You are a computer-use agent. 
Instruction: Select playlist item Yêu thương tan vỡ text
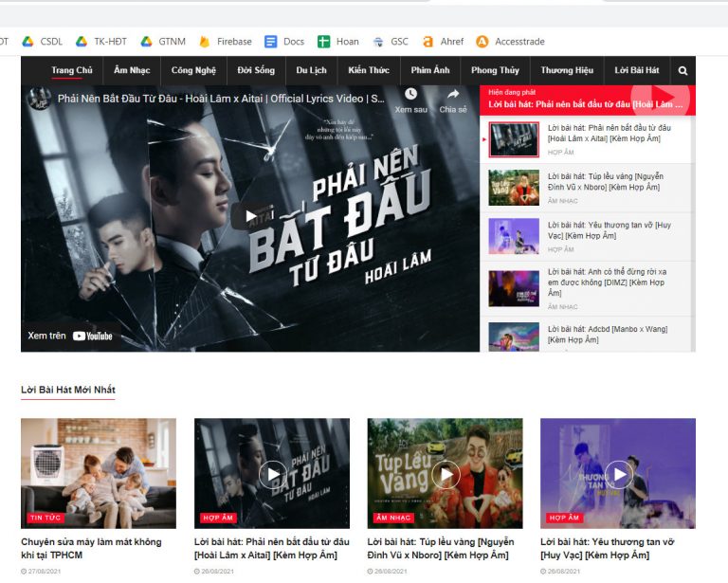610,230
